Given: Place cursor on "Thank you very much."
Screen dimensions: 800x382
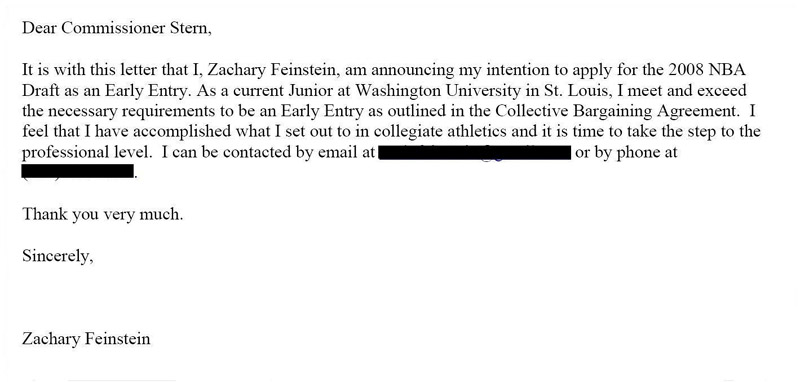Looking at the screenshot, I should (x=102, y=214).
